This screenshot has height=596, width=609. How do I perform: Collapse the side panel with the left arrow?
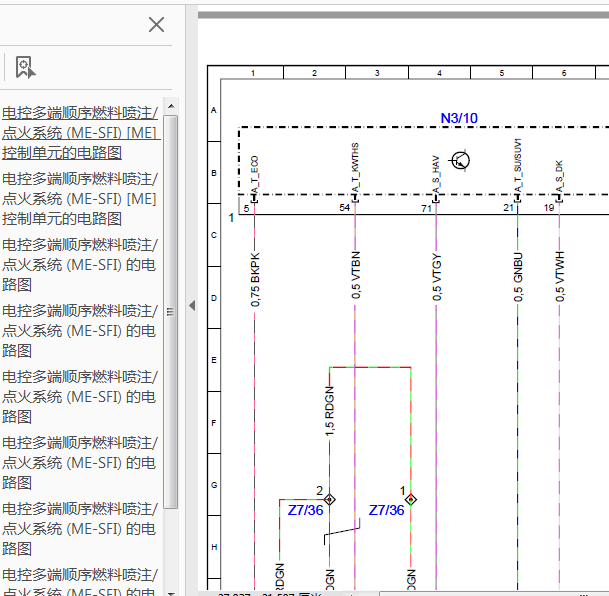tap(192, 305)
